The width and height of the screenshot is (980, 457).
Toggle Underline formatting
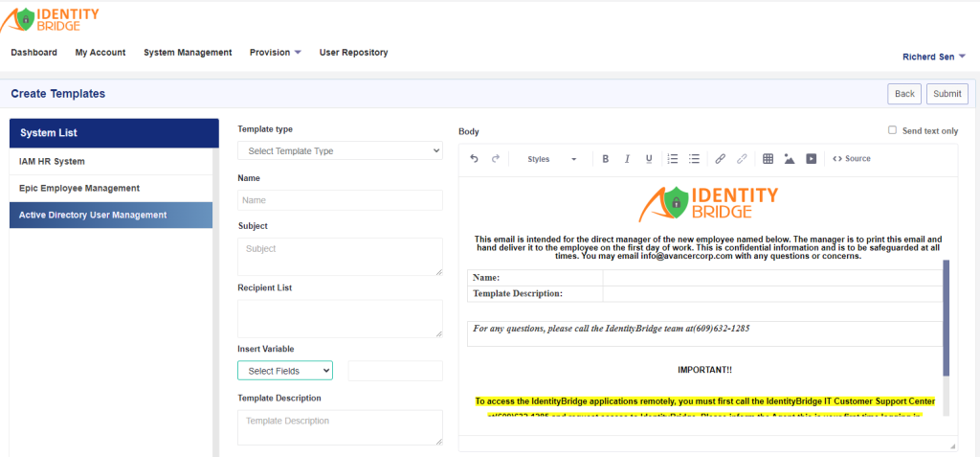tap(649, 159)
